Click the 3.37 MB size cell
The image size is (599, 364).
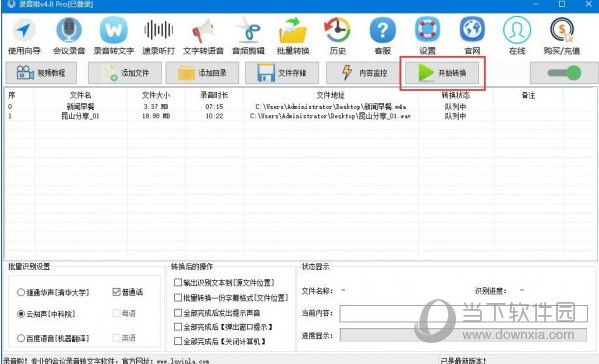[156, 107]
